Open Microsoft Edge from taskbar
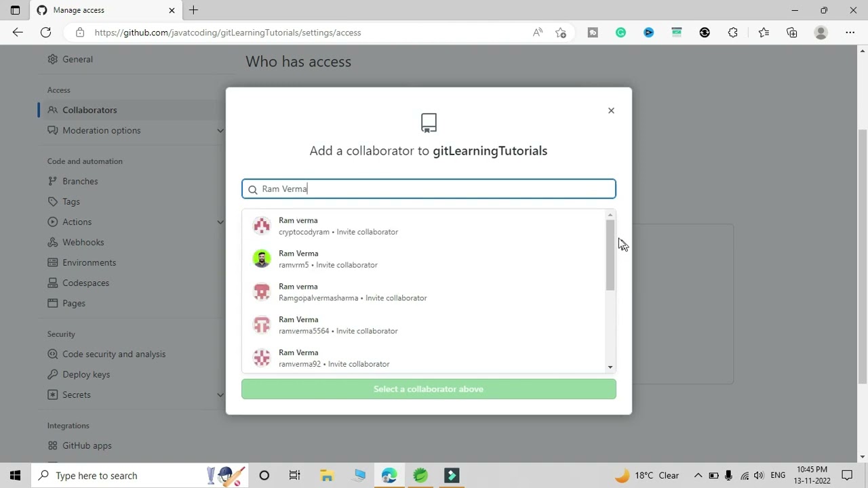 pos(389,476)
